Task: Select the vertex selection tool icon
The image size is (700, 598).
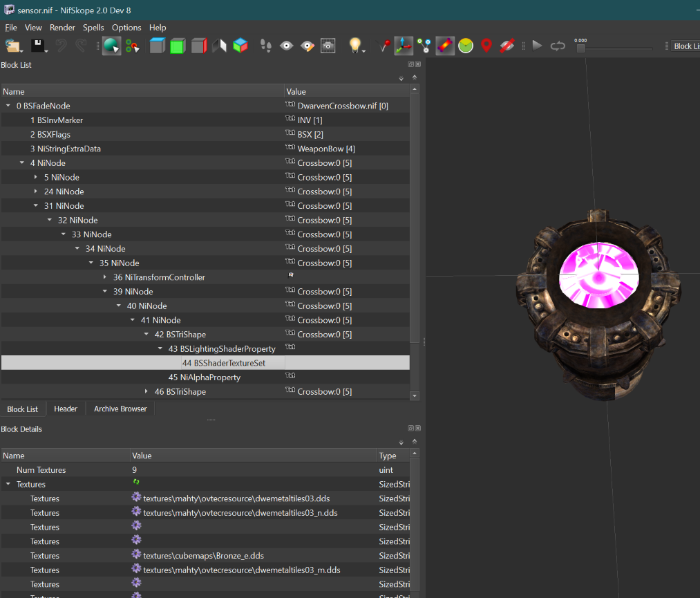Action: click(132, 46)
